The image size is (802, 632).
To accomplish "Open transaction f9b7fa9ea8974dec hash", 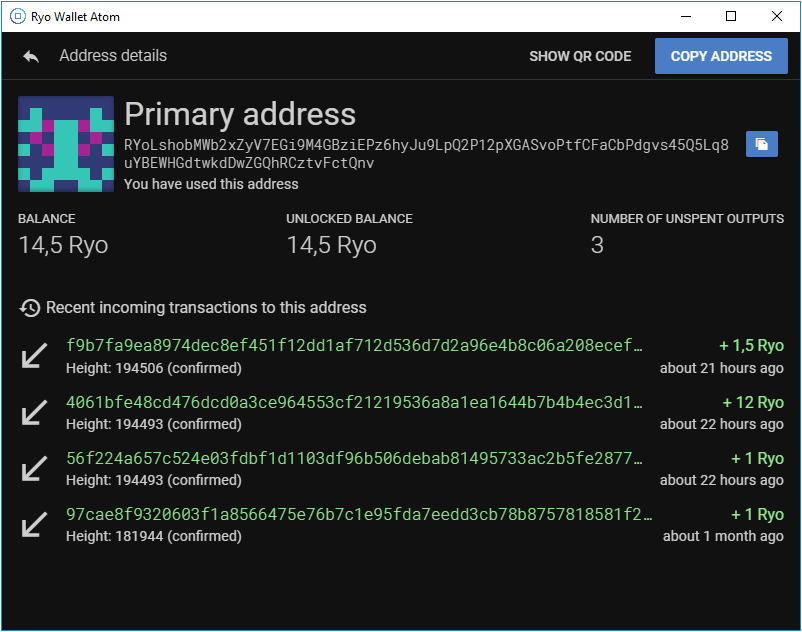I will tap(354, 346).
